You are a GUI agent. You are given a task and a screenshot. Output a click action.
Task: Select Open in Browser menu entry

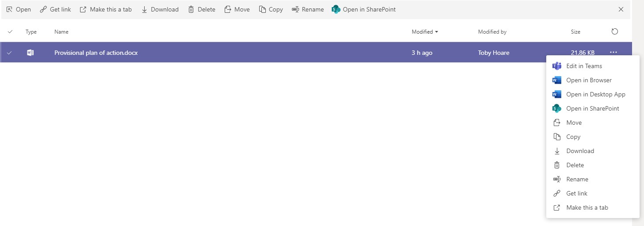click(589, 80)
